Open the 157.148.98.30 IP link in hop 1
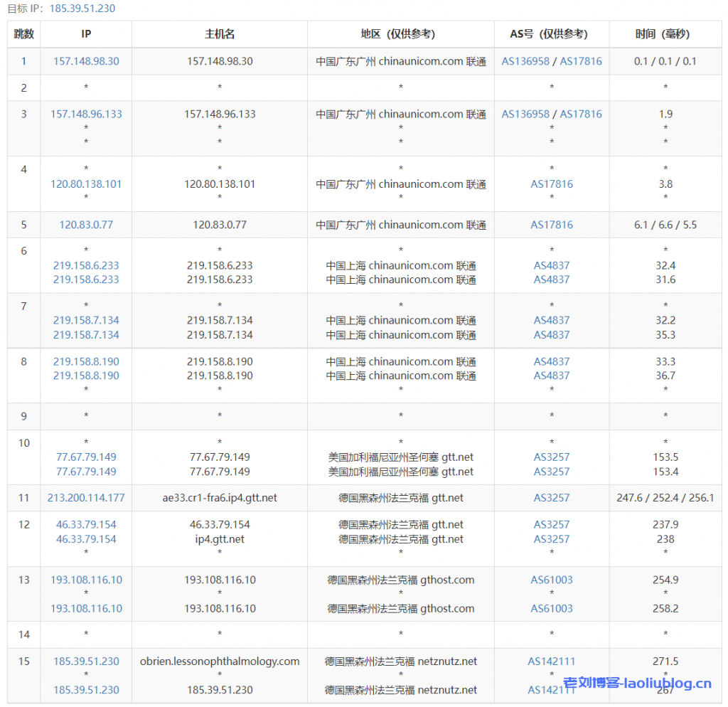This screenshot has width=728, height=707. click(x=86, y=61)
